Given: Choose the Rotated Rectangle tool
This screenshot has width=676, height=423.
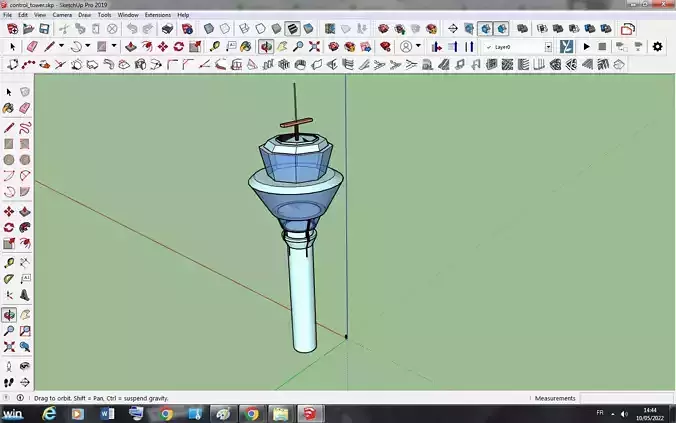Looking at the screenshot, I should click(x=25, y=144).
